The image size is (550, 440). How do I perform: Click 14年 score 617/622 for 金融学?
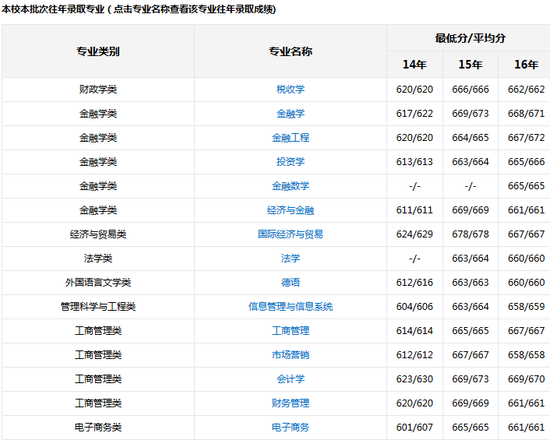click(415, 114)
